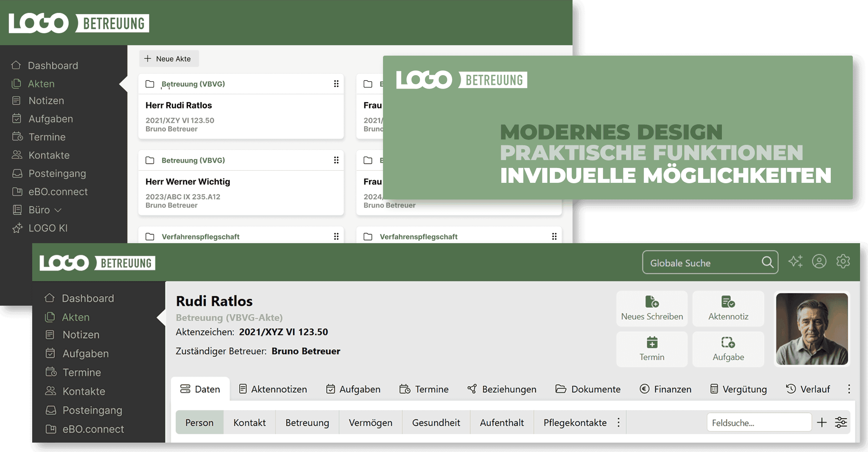Click the Neue Akte button
868x452 pixels.
pos(169,59)
